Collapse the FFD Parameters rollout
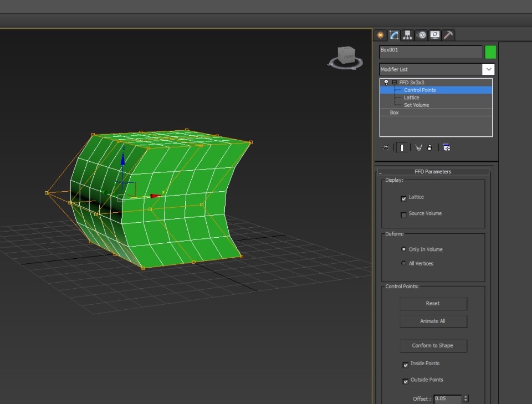532x404 pixels. (433, 172)
